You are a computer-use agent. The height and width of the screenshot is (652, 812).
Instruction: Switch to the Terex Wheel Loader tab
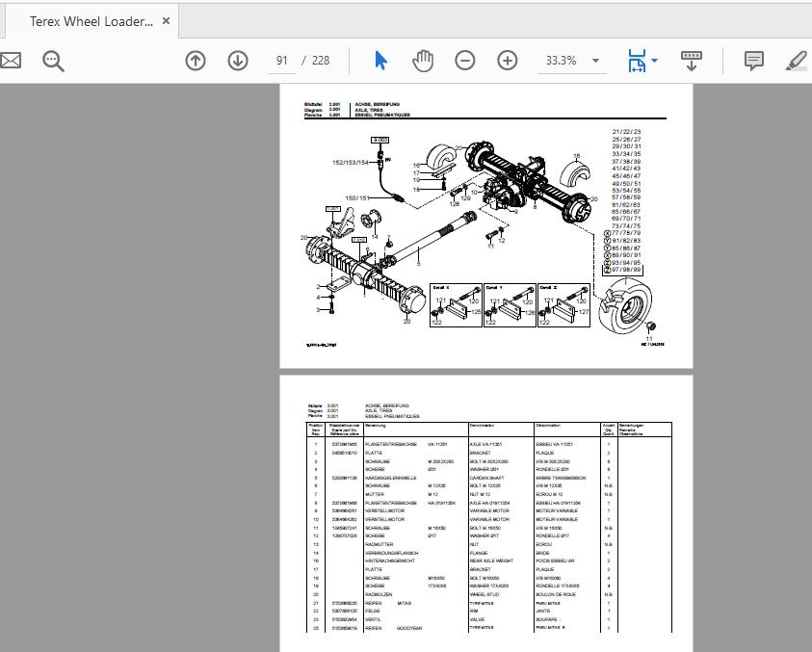pyautogui.click(x=92, y=20)
